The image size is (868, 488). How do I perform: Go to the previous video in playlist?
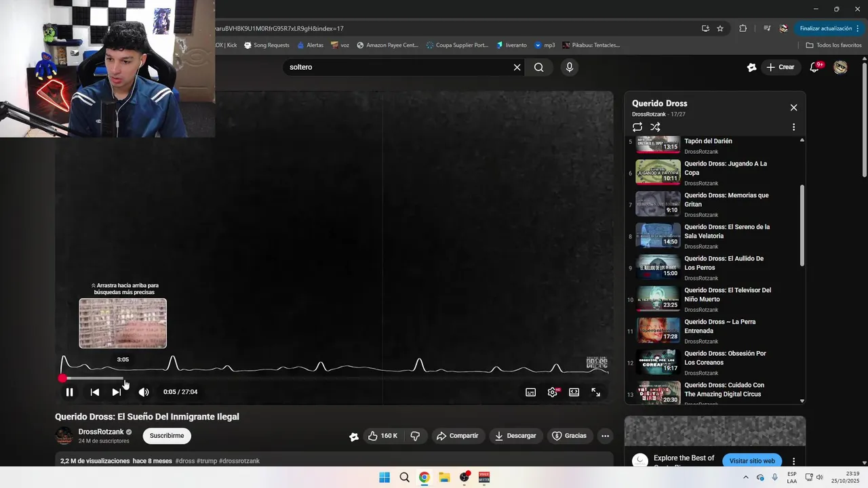pyautogui.click(x=95, y=392)
